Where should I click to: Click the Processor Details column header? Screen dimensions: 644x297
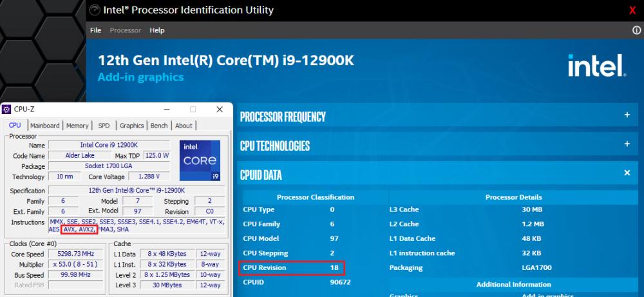tap(513, 197)
